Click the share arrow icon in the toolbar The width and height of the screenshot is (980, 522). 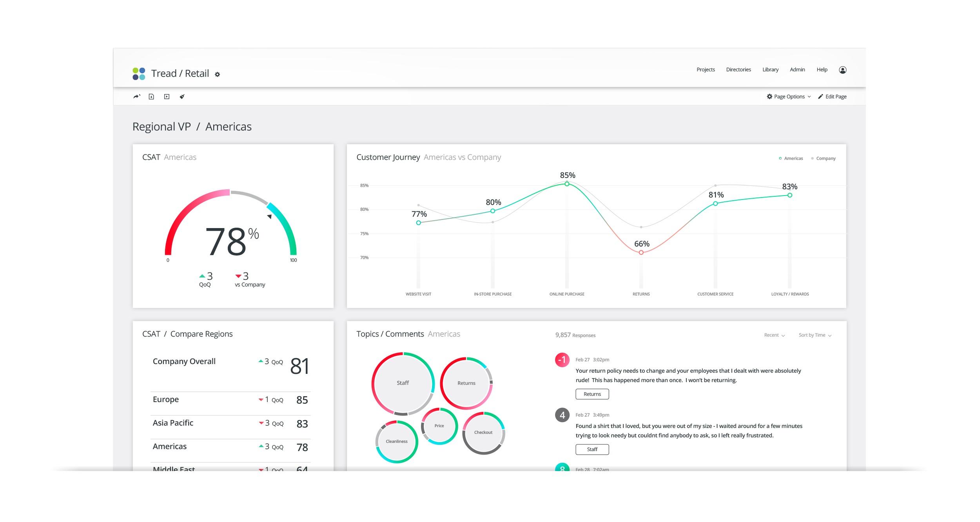tap(136, 96)
